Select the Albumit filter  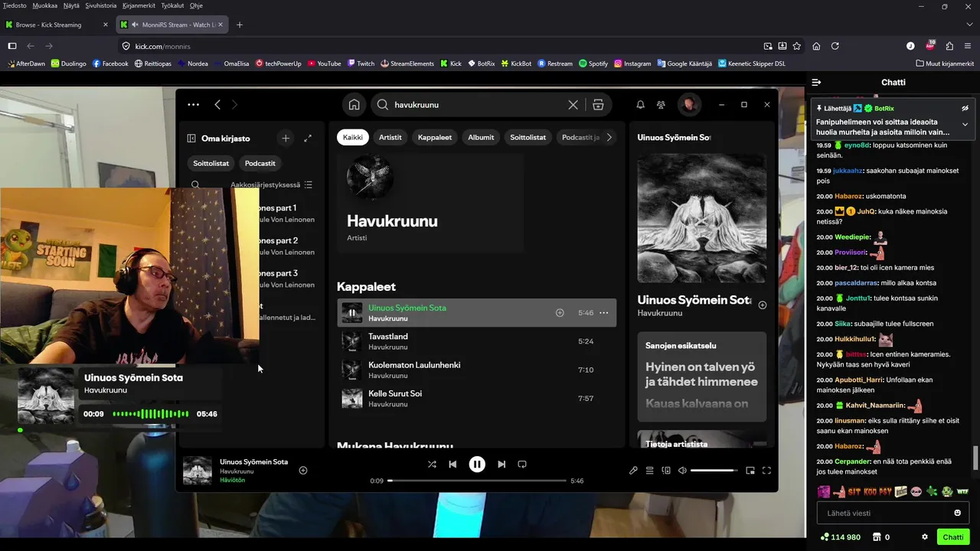[481, 138]
